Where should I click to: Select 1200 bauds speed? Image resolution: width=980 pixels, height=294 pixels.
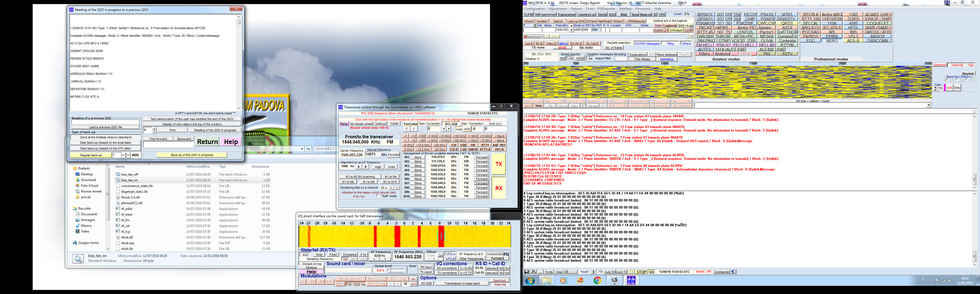570,59
